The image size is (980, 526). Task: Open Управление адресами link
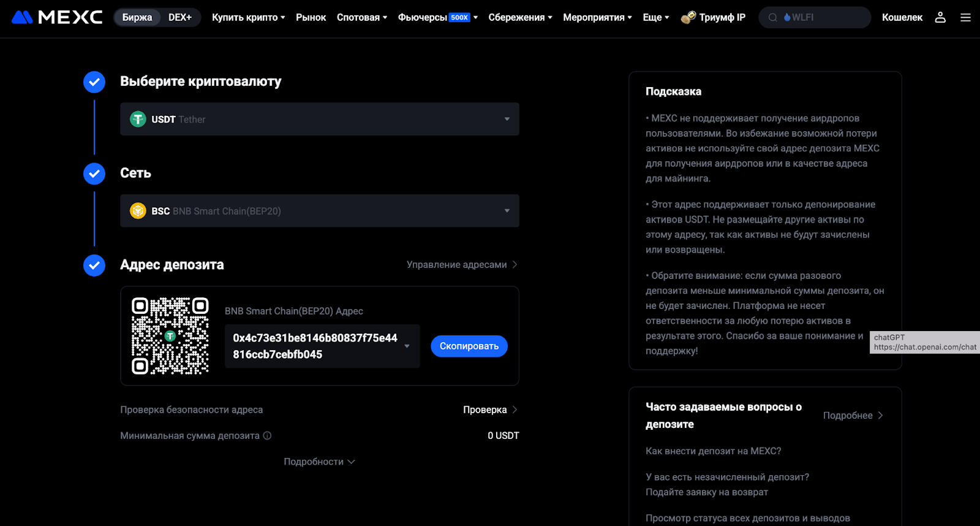click(x=462, y=264)
